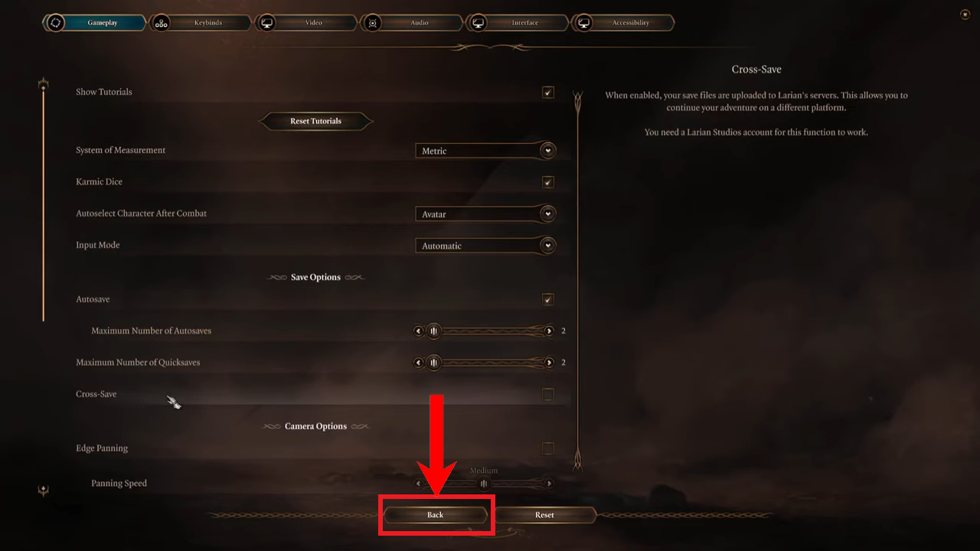Open the System of Measurement dropdown
Screen dimensions: 980x551
[485, 151]
